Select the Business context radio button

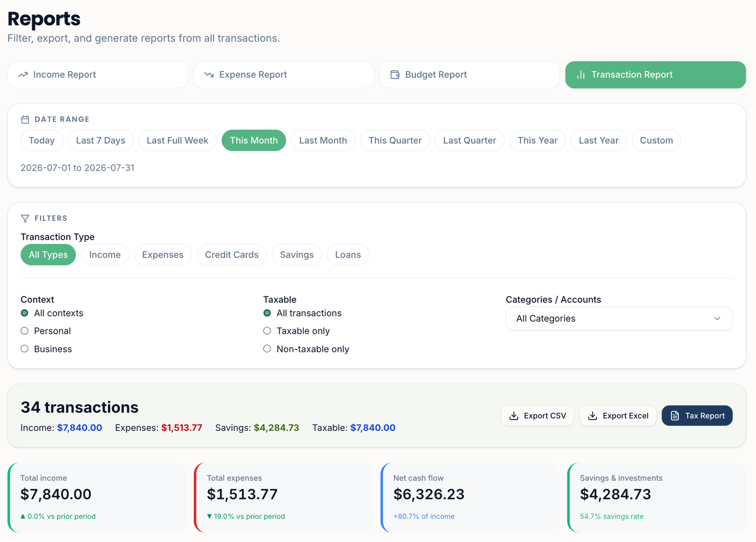25,349
